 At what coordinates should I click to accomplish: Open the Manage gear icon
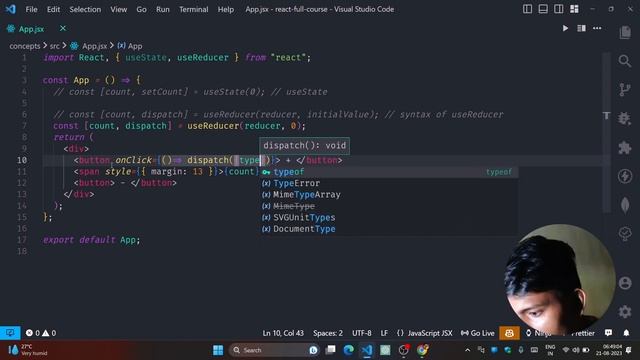point(625,312)
